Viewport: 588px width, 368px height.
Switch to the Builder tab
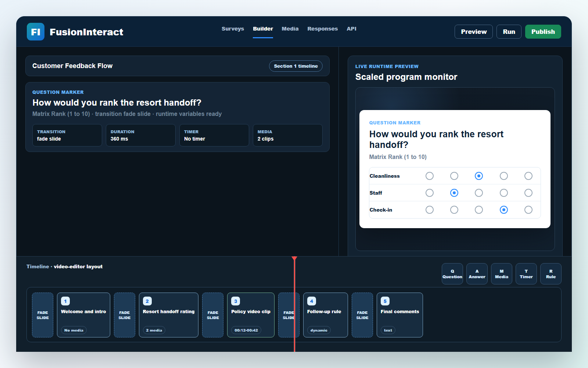263,29
